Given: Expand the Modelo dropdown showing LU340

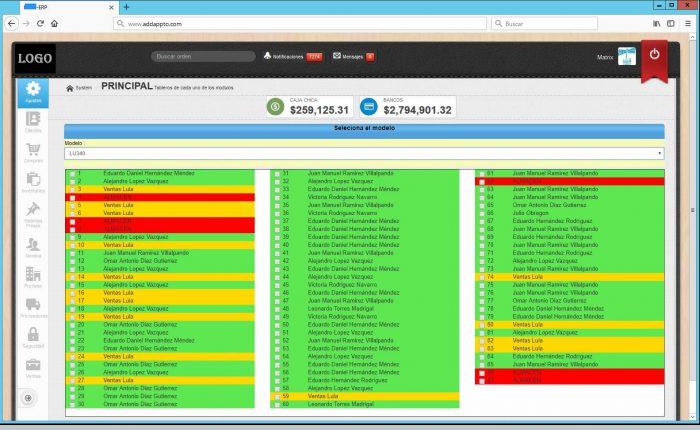Looking at the screenshot, I should tap(364, 153).
